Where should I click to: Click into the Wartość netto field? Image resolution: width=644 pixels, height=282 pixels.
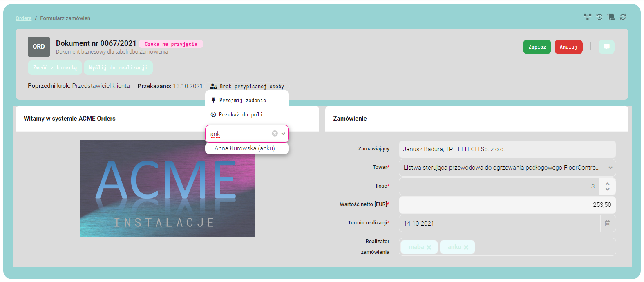click(x=507, y=205)
